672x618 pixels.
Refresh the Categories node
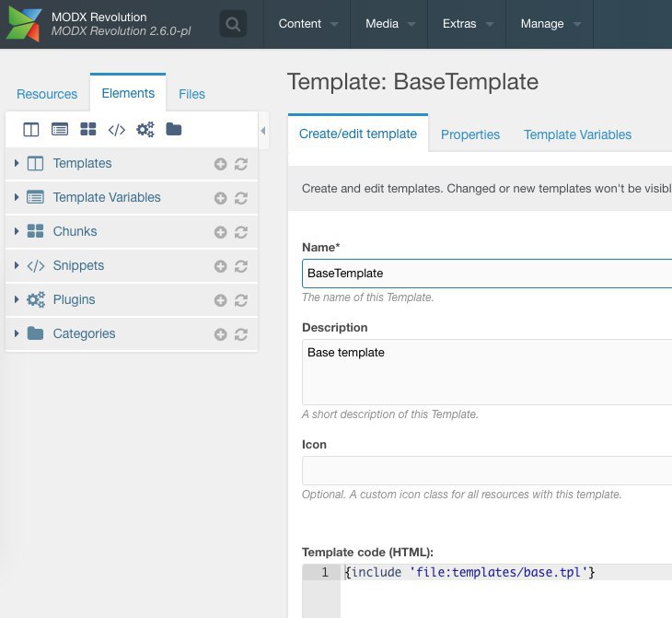(x=241, y=334)
